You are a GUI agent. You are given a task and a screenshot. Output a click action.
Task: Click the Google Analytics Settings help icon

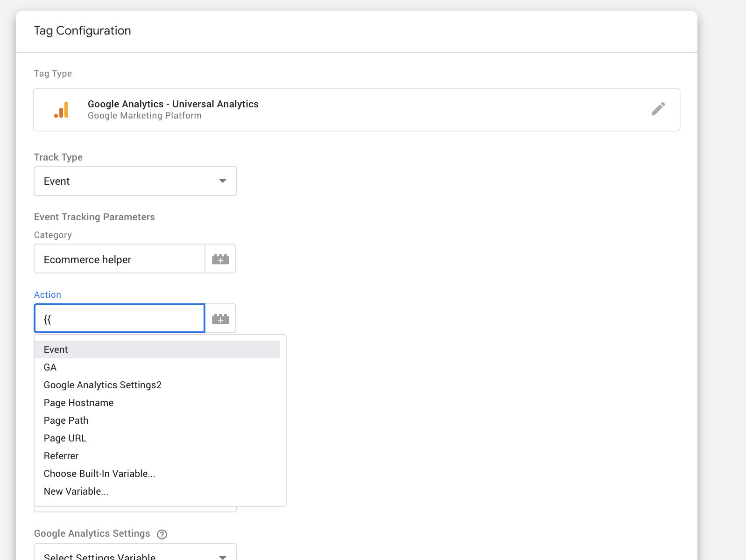[162, 534]
